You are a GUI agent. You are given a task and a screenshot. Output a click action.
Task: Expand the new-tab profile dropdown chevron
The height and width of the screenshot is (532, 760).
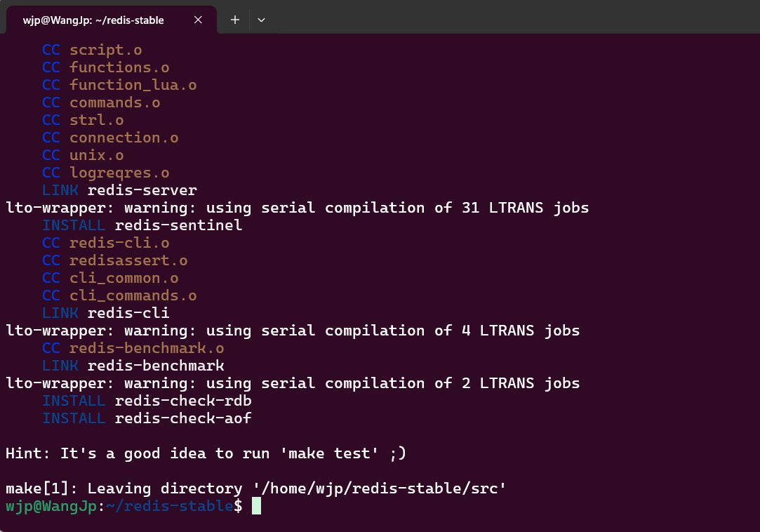coord(261,20)
